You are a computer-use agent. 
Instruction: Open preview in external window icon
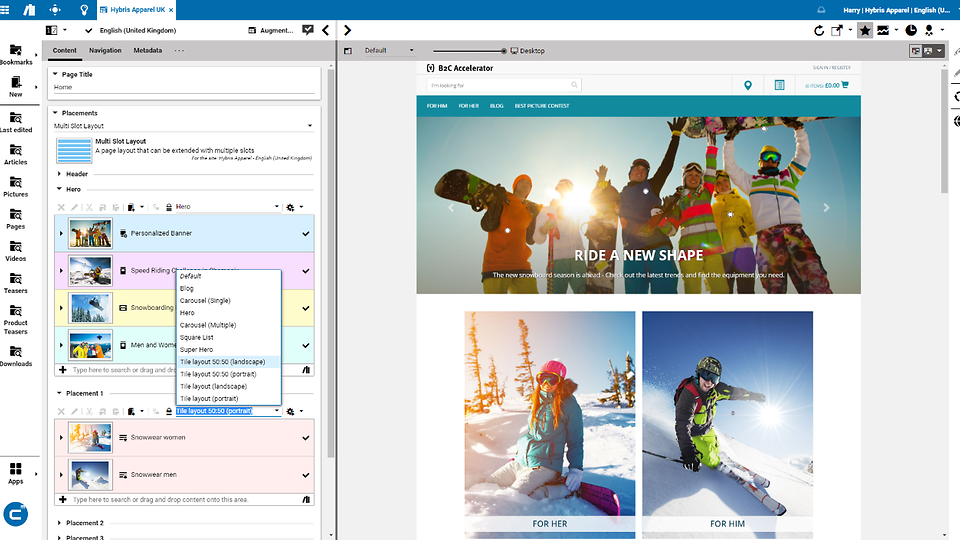tap(837, 30)
